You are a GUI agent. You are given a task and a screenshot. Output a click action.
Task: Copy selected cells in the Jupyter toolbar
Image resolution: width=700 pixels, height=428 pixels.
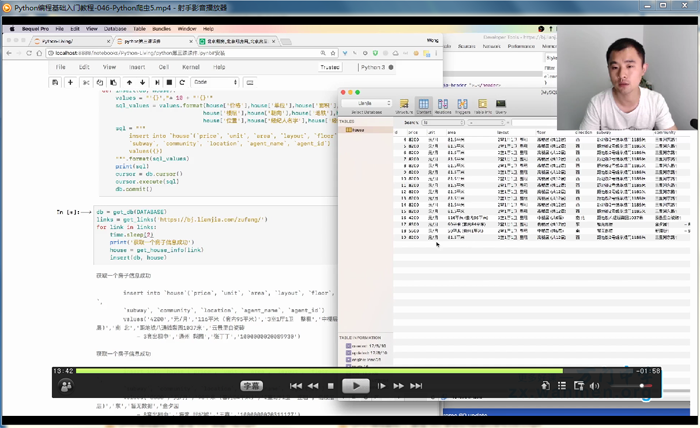coord(100,83)
